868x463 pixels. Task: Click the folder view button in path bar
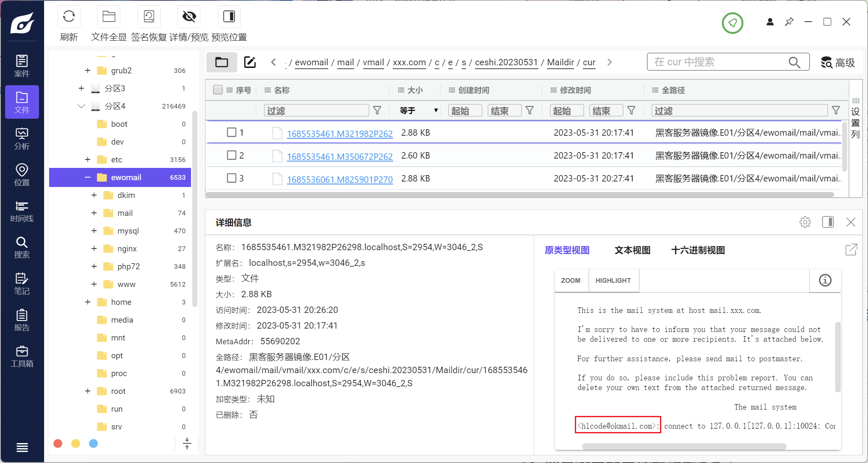[x=222, y=62]
